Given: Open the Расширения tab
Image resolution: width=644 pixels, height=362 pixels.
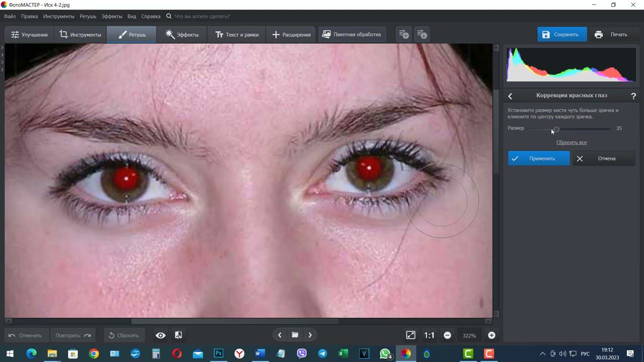Looking at the screenshot, I should 291,35.
